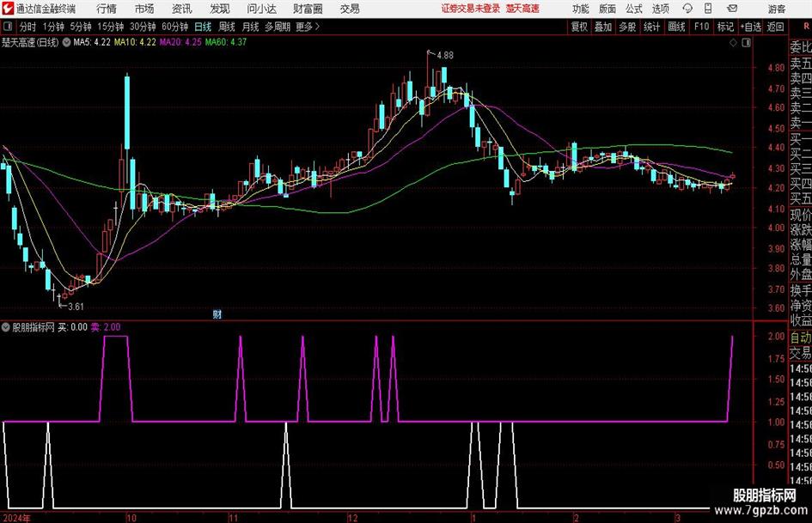812x523 pixels.
Task: Click the diamond icon above the chart
Action: [733, 43]
